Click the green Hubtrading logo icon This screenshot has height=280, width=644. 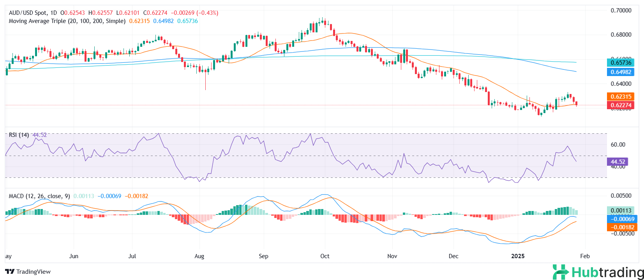[561, 272]
